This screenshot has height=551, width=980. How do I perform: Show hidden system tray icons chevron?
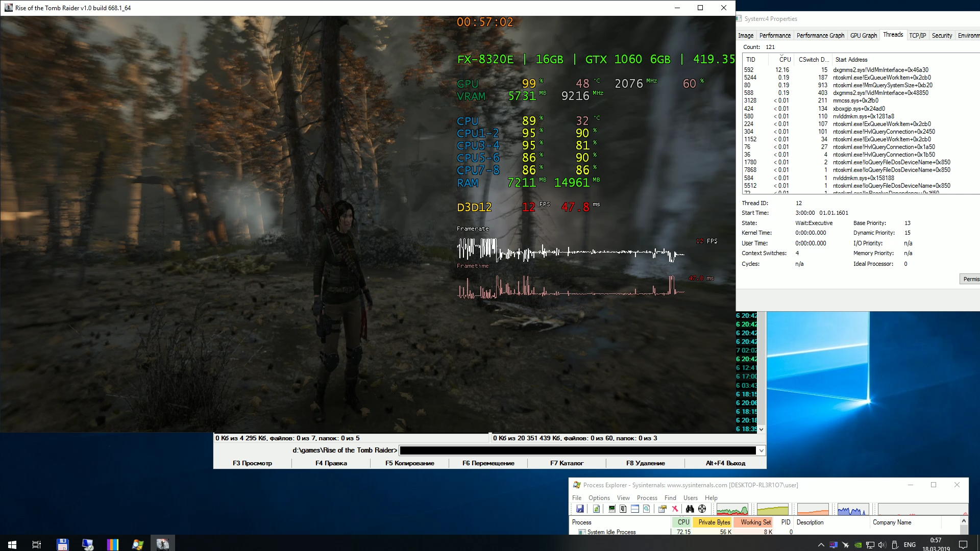tap(821, 544)
